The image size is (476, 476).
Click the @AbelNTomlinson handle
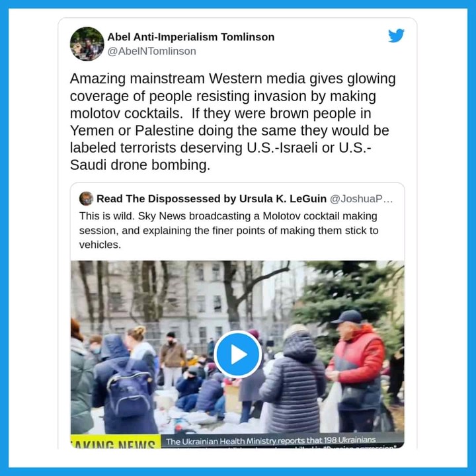point(152,52)
